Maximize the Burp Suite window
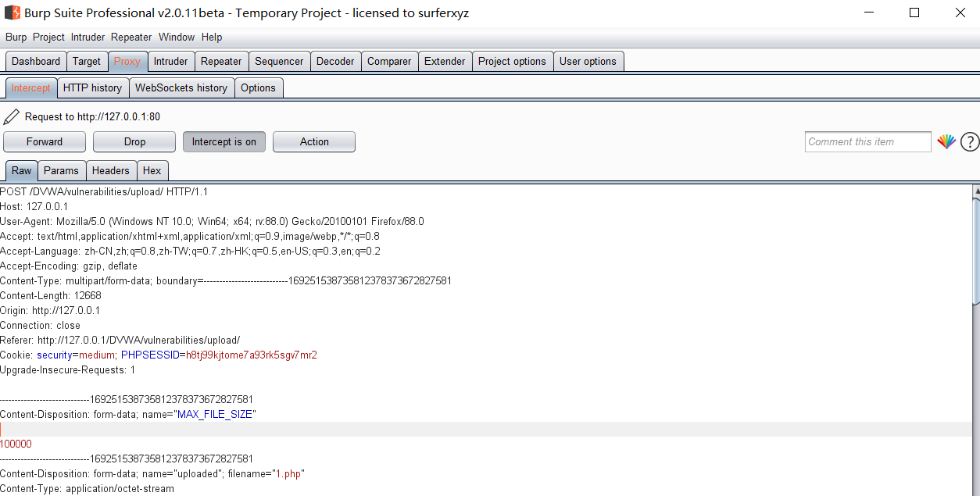 tap(914, 12)
